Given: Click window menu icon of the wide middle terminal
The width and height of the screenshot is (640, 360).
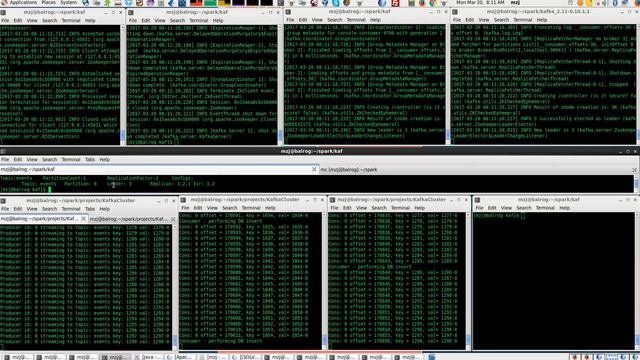Looking at the screenshot, I should tap(3, 151).
